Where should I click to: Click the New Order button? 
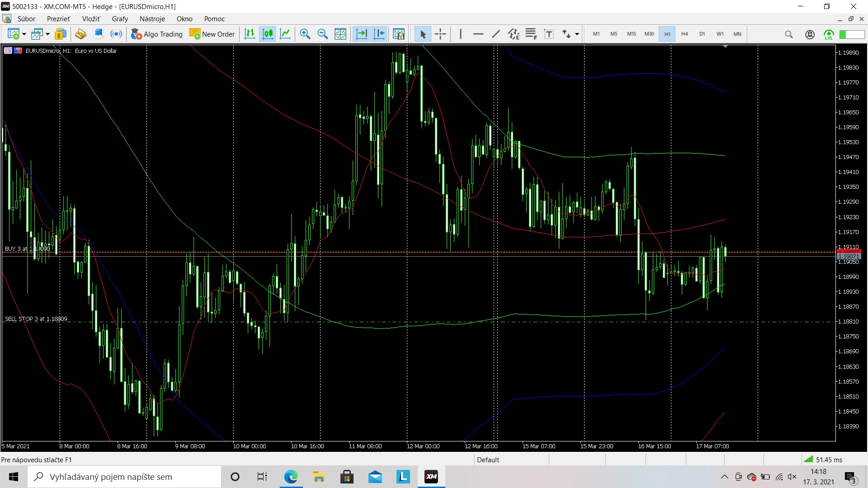212,34
